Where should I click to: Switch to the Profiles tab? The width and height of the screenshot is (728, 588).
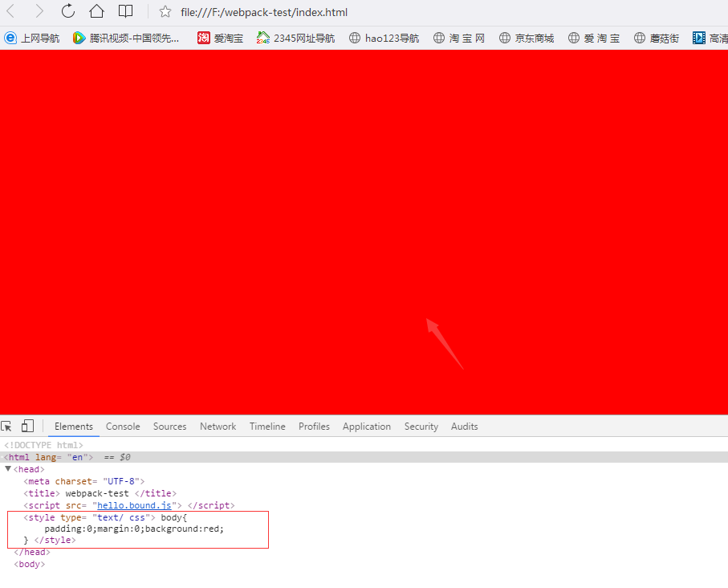[x=314, y=427]
